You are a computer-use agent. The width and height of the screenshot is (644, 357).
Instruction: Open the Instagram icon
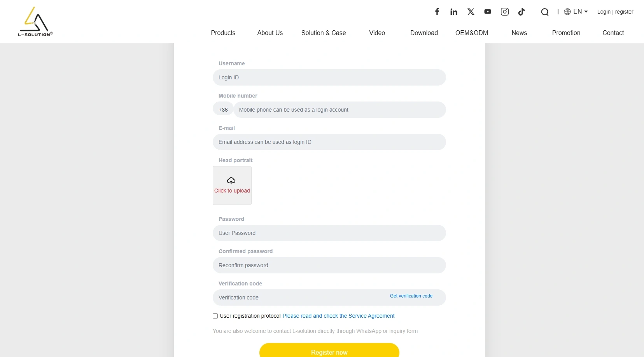(505, 12)
